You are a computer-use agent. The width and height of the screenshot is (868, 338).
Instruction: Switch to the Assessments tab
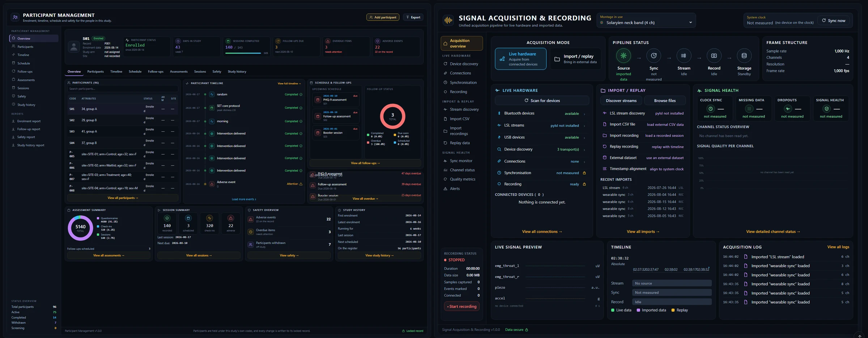pos(179,72)
